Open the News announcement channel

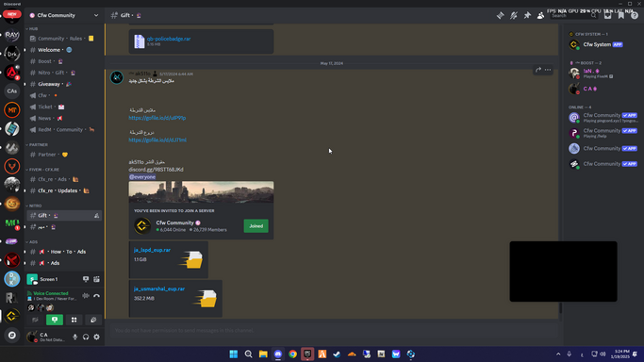click(64, 118)
